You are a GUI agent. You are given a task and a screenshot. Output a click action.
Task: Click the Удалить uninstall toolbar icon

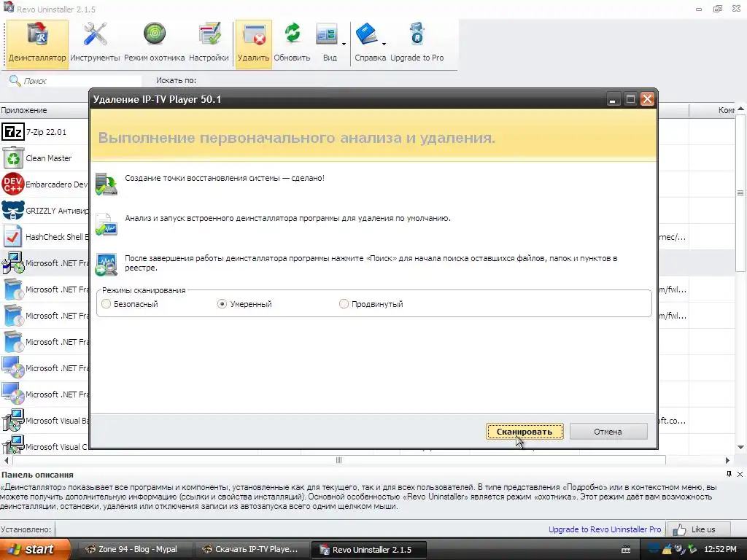[253, 44]
